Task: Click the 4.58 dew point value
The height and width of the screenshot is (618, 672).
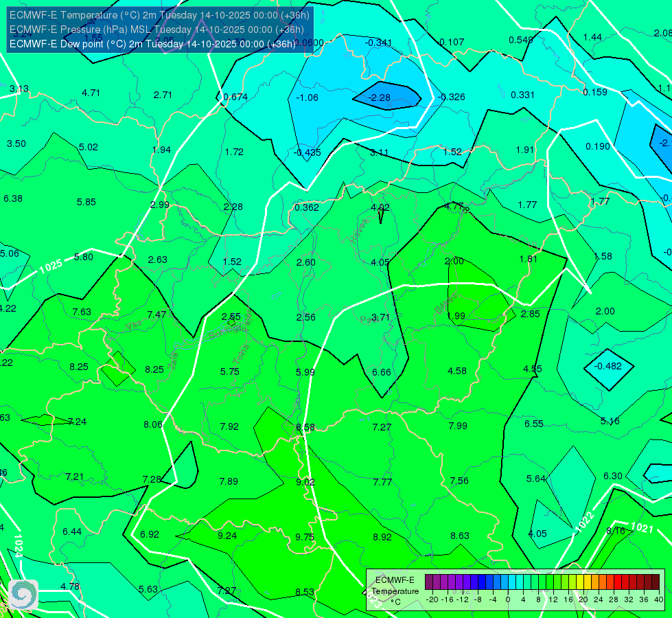Action: (x=457, y=371)
